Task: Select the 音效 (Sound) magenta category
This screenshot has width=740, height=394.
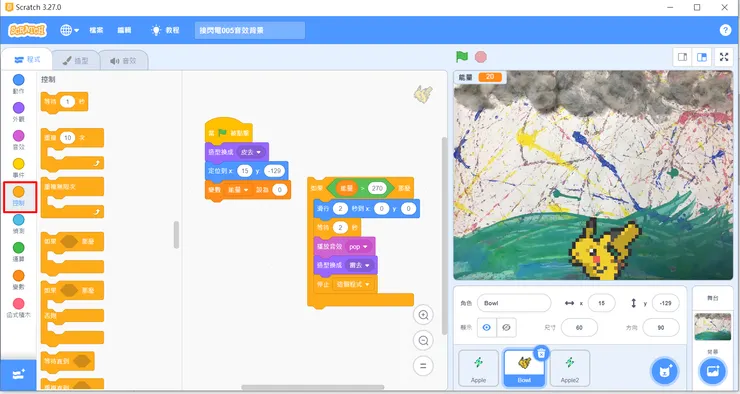Action: (18, 140)
